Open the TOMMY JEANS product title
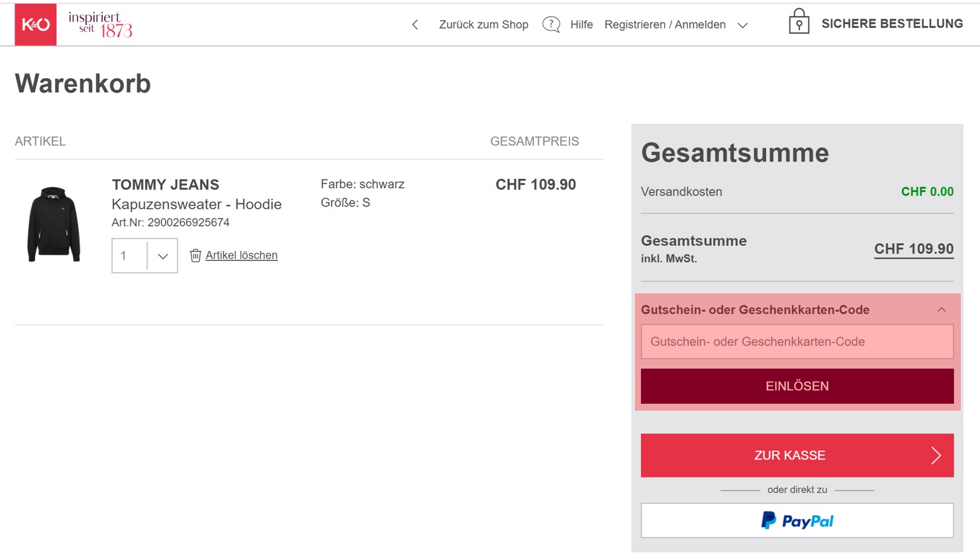Viewport: 980px width, 559px height. [x=166, y=185]
